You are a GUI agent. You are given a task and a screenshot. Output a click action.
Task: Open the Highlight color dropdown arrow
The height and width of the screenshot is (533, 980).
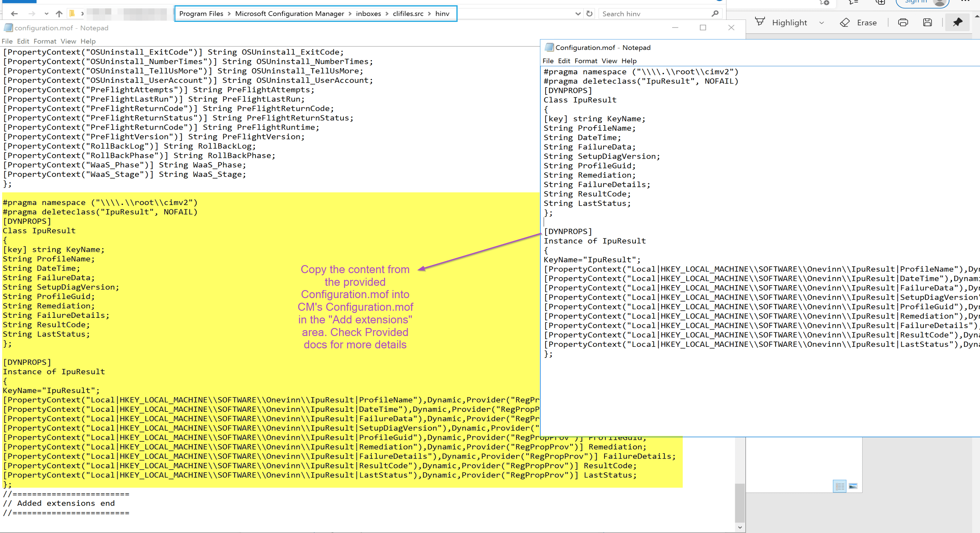(821, 23)
